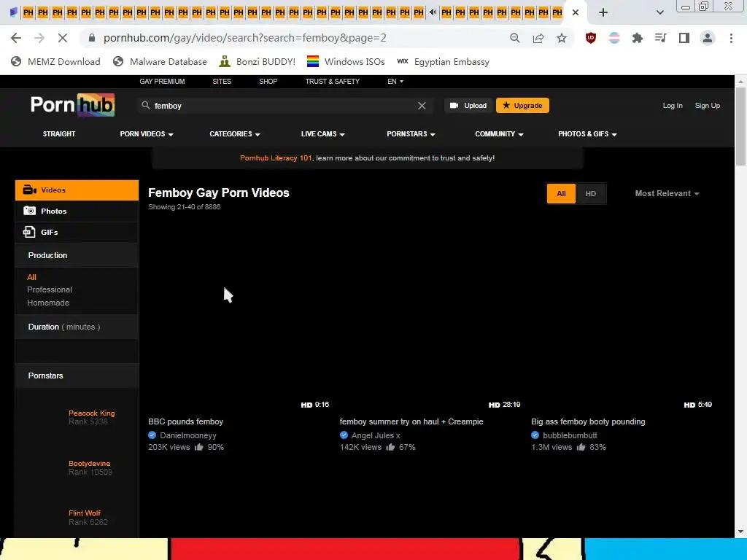Expand the PHOTOS & GIFS menu
The image size is (747, 560).
[587, 134]
